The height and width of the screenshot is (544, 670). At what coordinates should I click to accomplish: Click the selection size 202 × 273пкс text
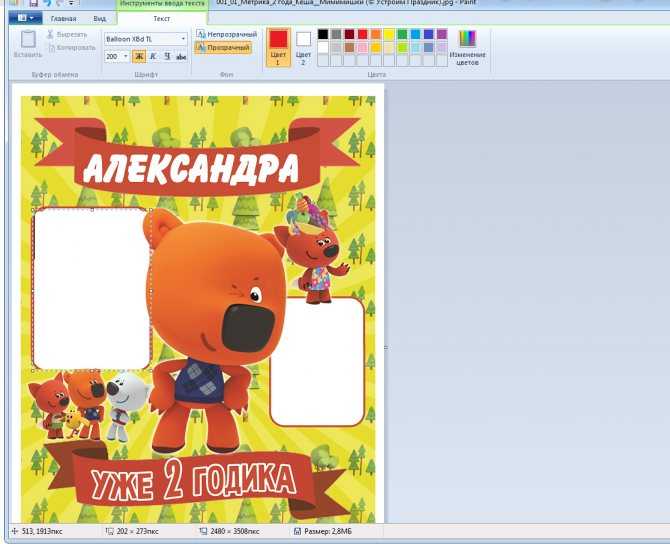coord(137,531)
